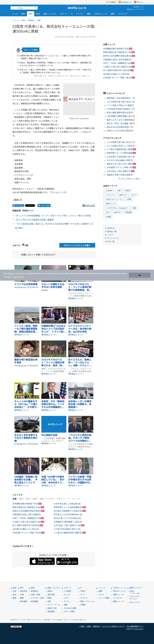Select the 水原一平 keyword tag
154x644 pixels.
pos(116,212)
